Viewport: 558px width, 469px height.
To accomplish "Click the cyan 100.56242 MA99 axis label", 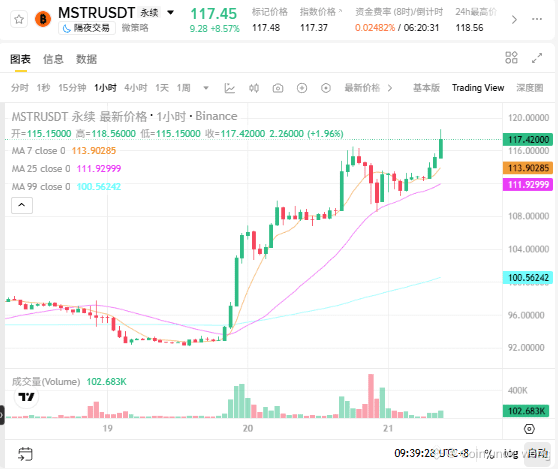I will pyautogui.click(x=528, y=278).
